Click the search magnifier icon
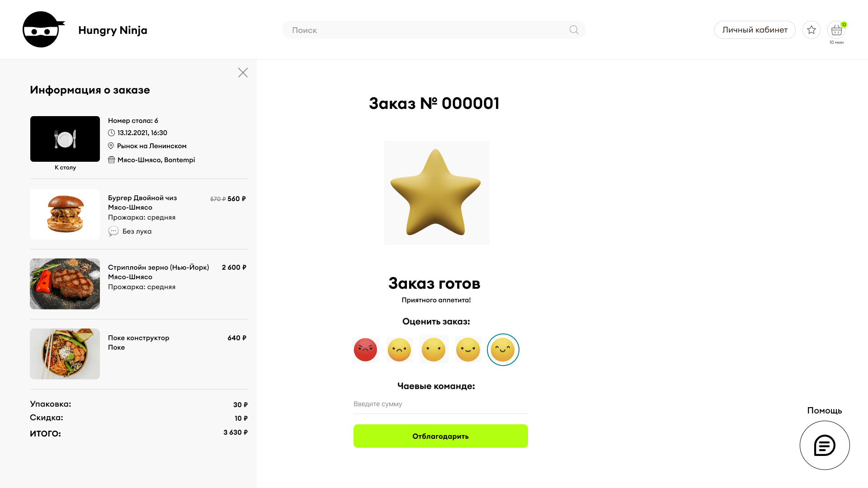 tap(574, 30)
